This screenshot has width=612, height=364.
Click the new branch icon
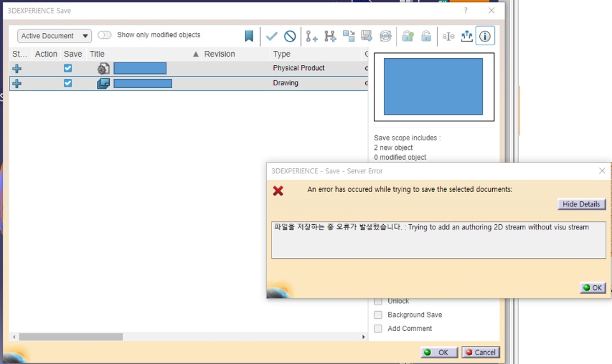330,36
